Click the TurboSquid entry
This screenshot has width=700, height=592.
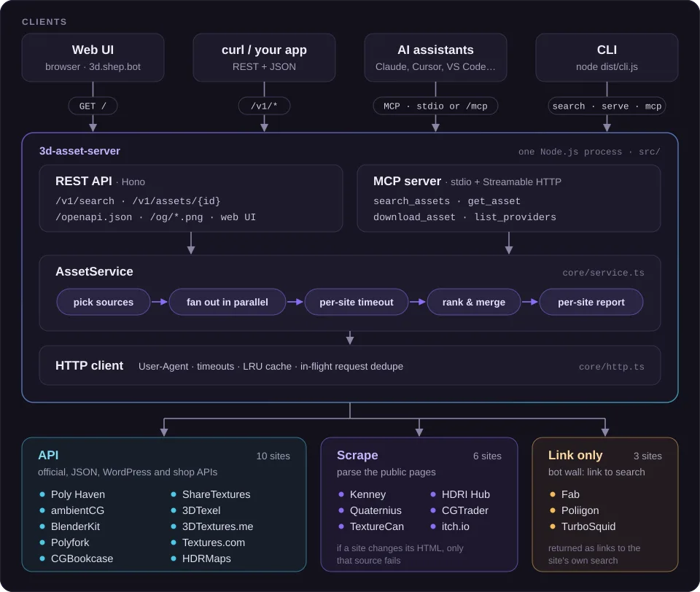pos(588,526)
